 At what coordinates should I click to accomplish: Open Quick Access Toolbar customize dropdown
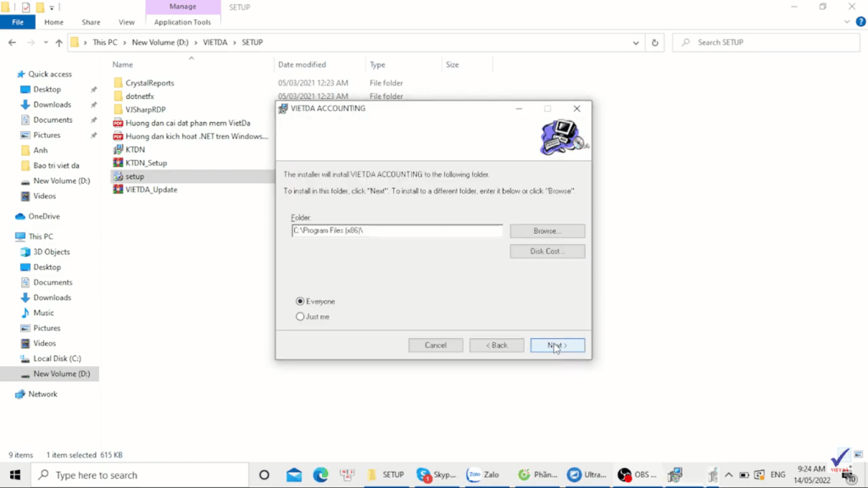[x=52, y=7]
